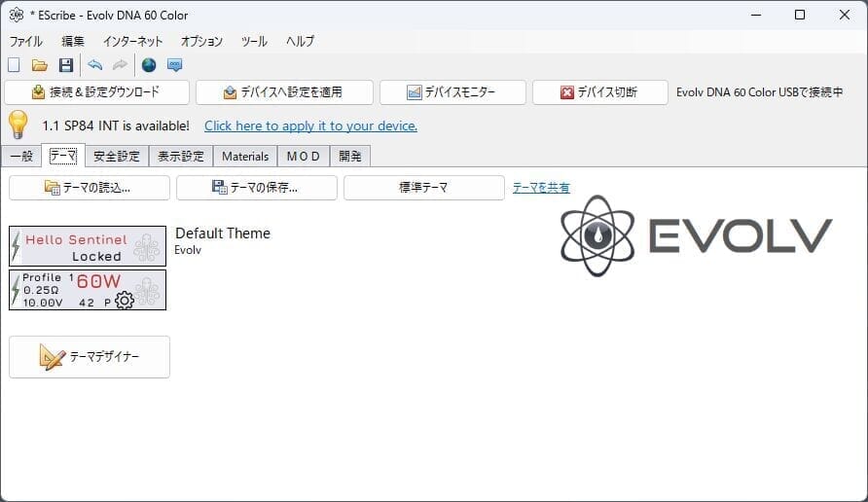The height and width of the screenshot is (502, 868).
Task: Click the Evolv author text under theme name
Action: 188,250
